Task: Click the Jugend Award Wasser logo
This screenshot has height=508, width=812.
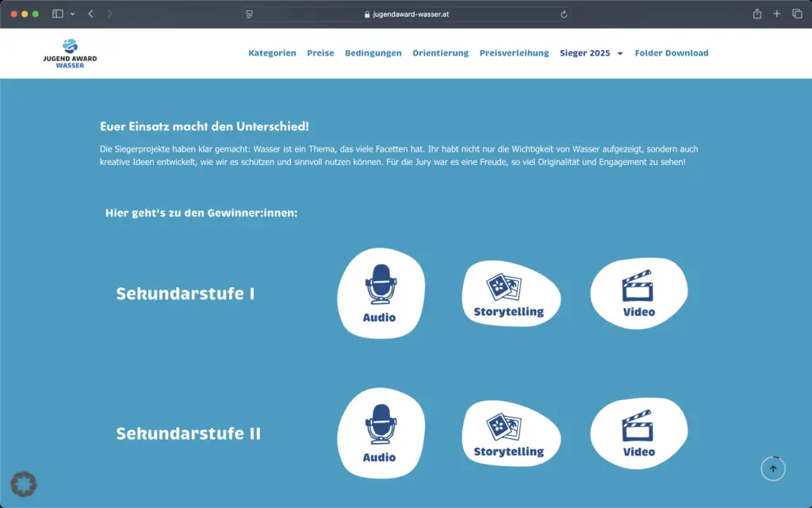Action: click(70, 52)
